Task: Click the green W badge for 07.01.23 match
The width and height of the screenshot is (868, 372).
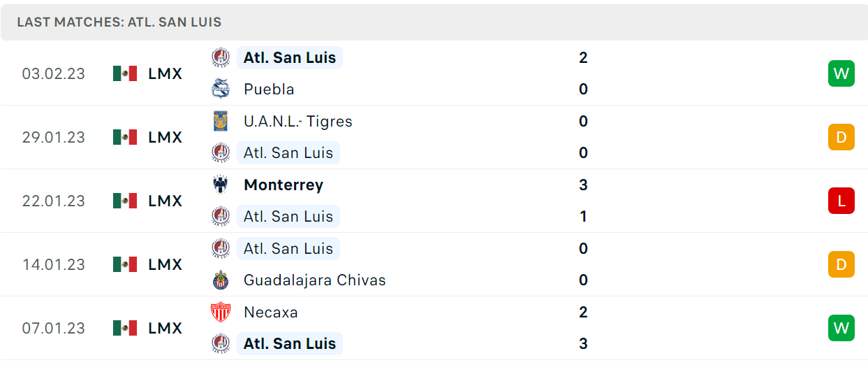Action: (x=841, y=328)
